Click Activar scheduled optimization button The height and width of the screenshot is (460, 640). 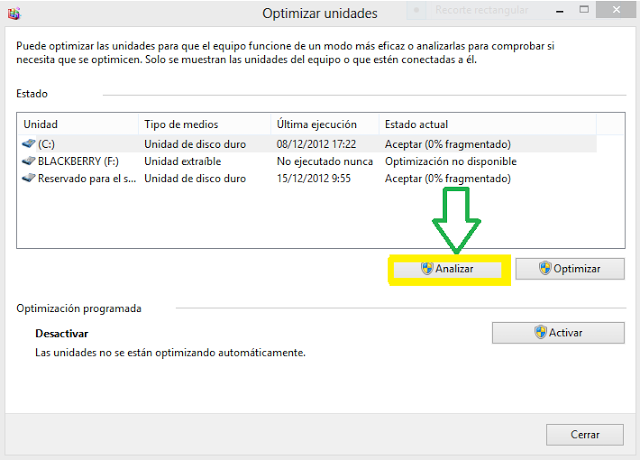tap(558, 333)
